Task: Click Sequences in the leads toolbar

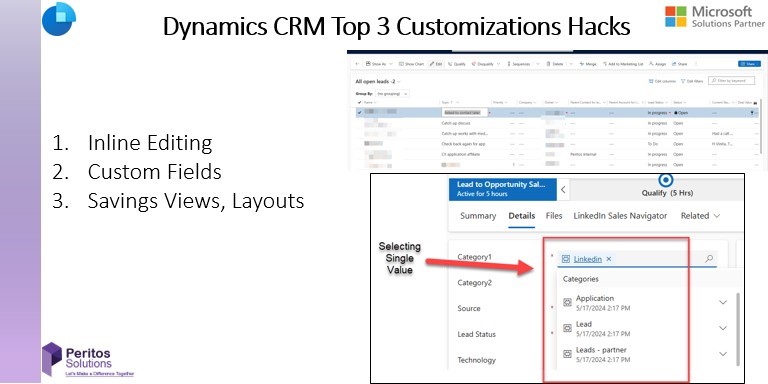Action: tap(519, 64)
